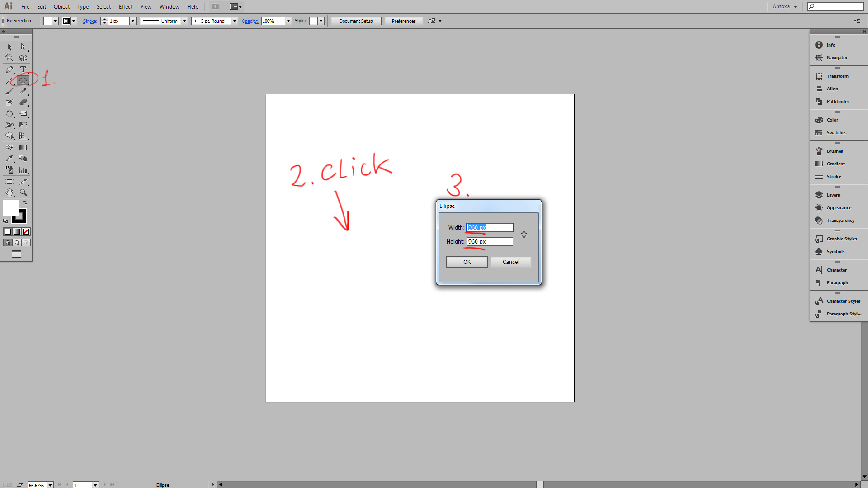Image resolution: width=868 pixels, height=488 pixels.
Task: Open the brush definition 3 pt. Round dropdown
Action: (x=234, y=21)
